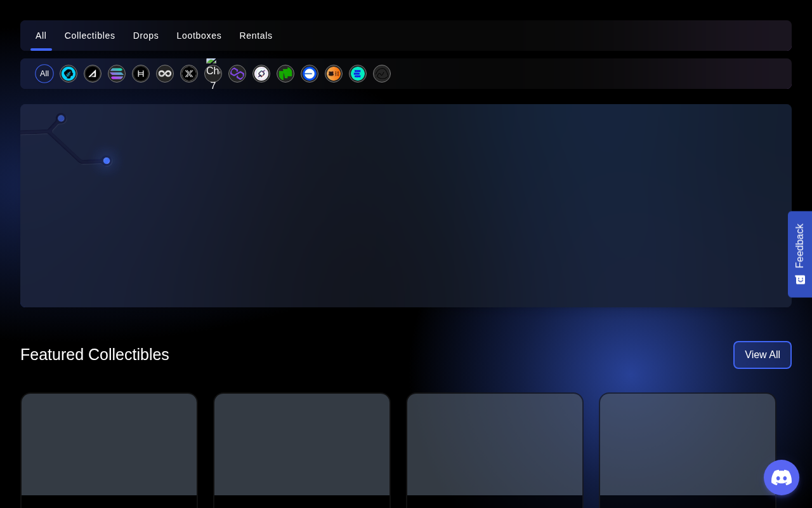Screen dimensions: 812x508
Task: Filter by the orange chain icon
Action: pyautogui.click(x=334, y=74)
